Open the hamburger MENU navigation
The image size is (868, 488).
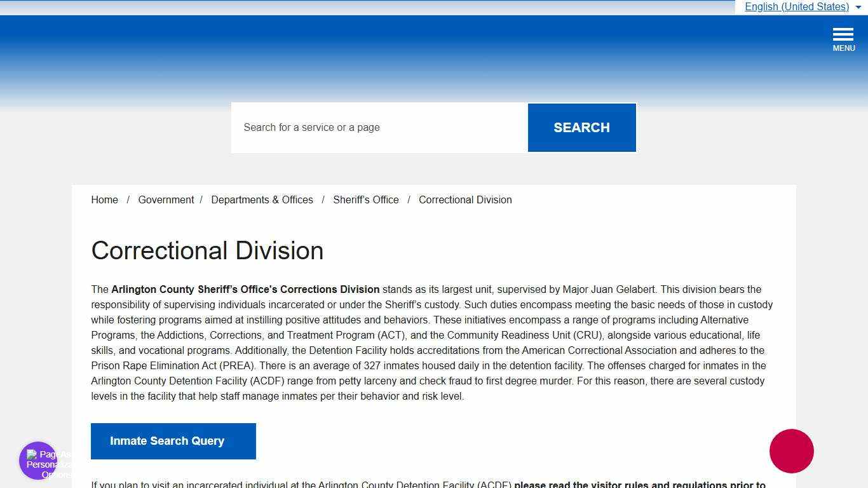[x=843, y=38]
